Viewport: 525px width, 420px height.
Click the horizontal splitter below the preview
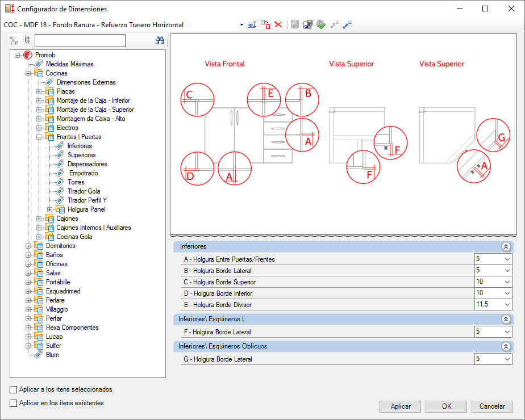(x=344, y=236)
